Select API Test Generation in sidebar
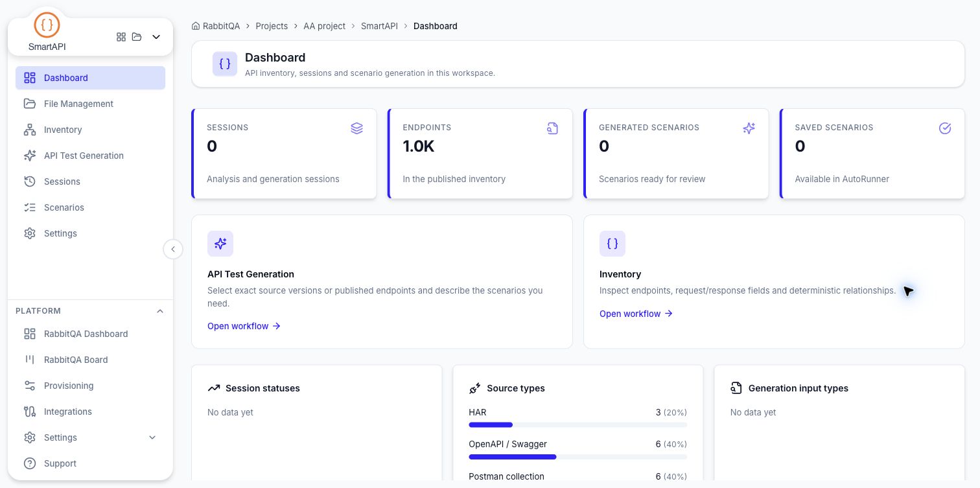Screen dimensions: 980x488 pyautogui.click(x=90, y=156)
